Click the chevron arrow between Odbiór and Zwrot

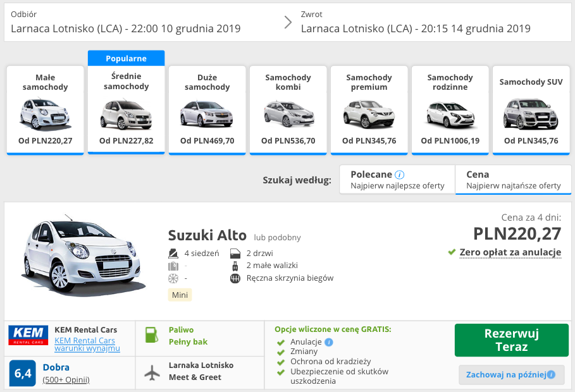point(288,21)
